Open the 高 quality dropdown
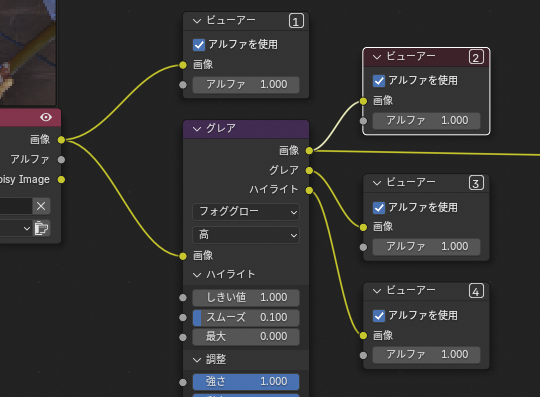Viewport: 540px width, 397px height. (x=246, y=235)
